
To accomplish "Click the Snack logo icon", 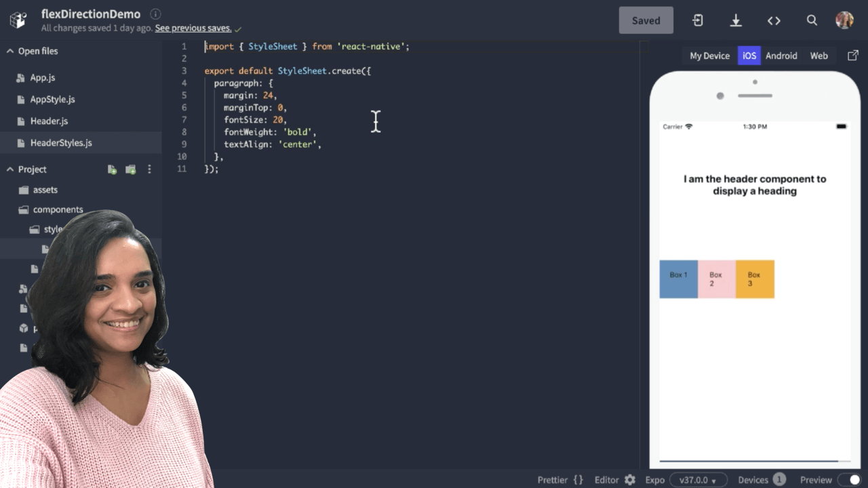I will 18,20.
